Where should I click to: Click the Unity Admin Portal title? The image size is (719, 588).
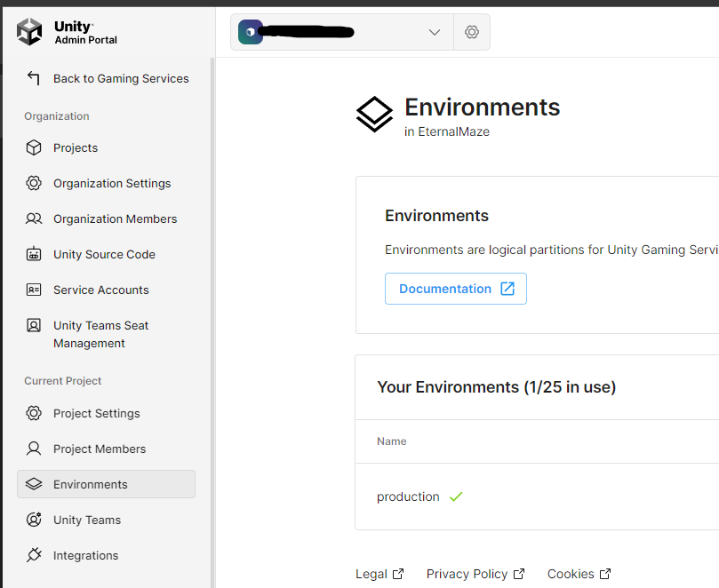85,33
